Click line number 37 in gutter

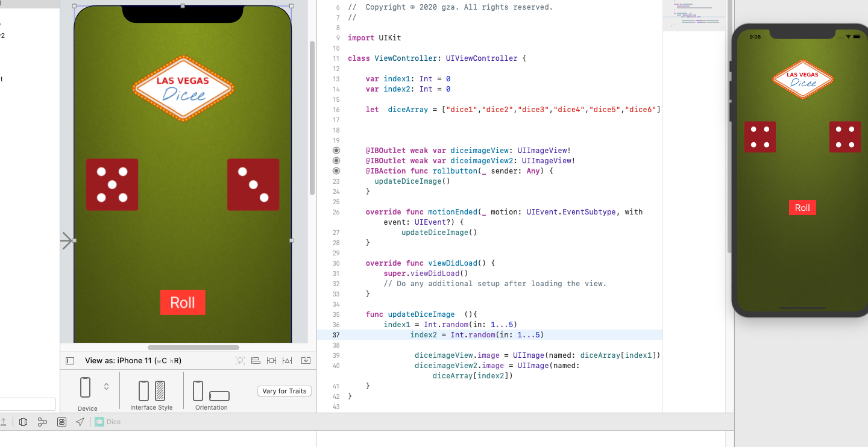click(336, 335)
